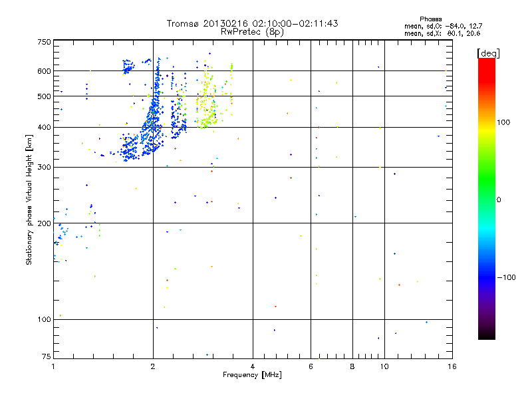Screen dimensions: 532x399
Task: Click the y-axis tick label '300'
Action: [44, 168]
